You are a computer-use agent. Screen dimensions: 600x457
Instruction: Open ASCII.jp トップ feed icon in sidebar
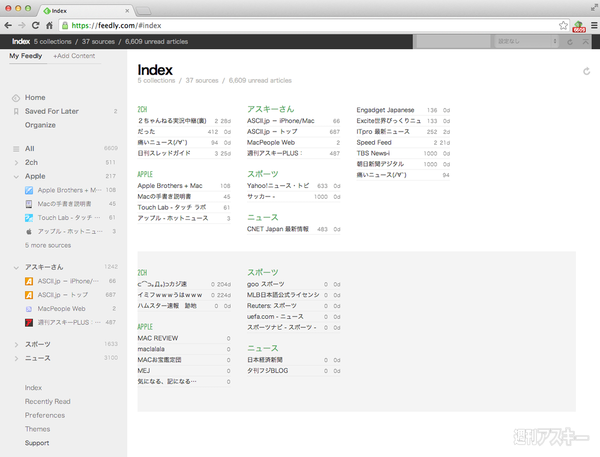tap(29, 295)
